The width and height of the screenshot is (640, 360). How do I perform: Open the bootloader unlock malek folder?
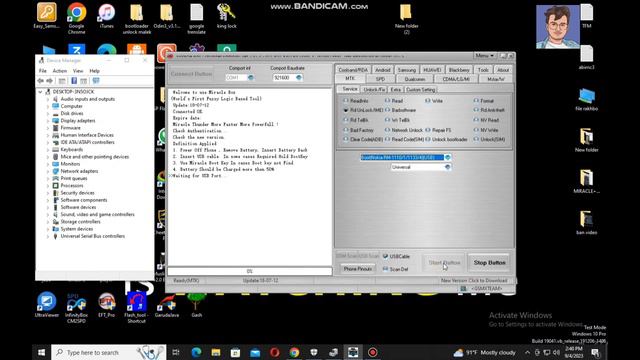pyautogui.click(x=137, y=18)
